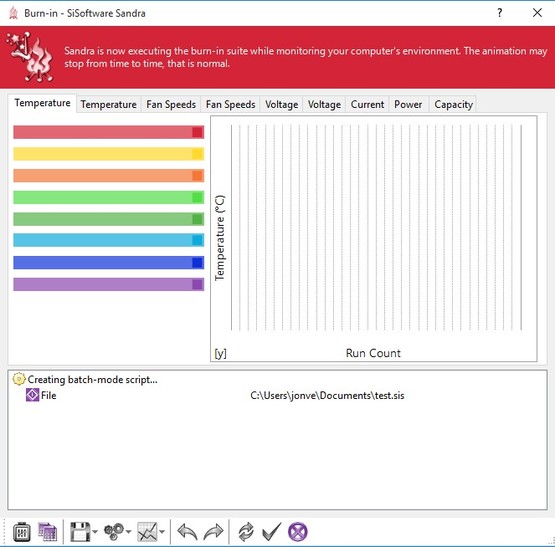This screenshot has width=555, height=547.
Task: Click the darker green swatch
Action: 198,219
